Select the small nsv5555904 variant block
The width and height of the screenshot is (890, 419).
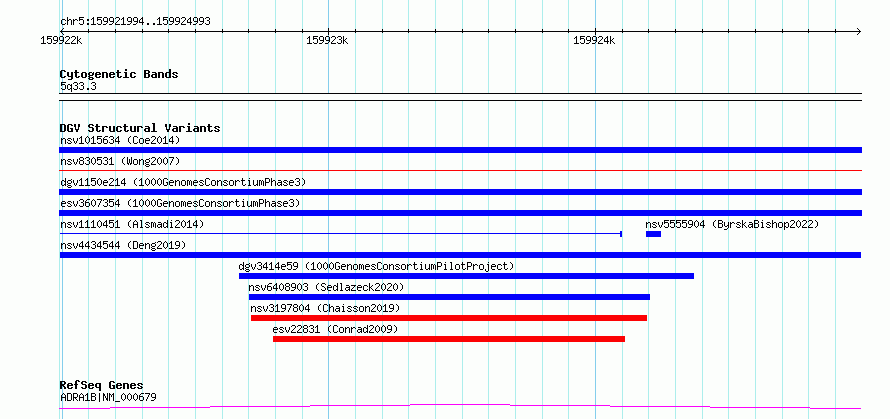pyautogui.click(x=653, y=234)
